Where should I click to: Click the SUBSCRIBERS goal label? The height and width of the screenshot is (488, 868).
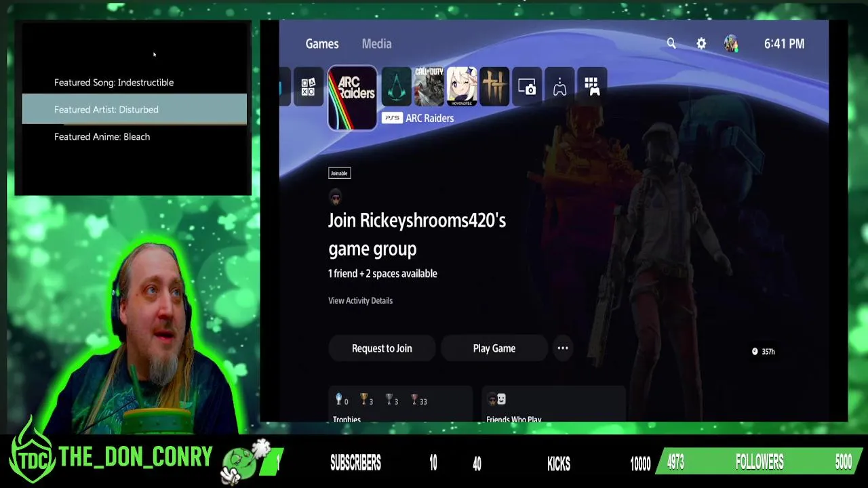355,463
